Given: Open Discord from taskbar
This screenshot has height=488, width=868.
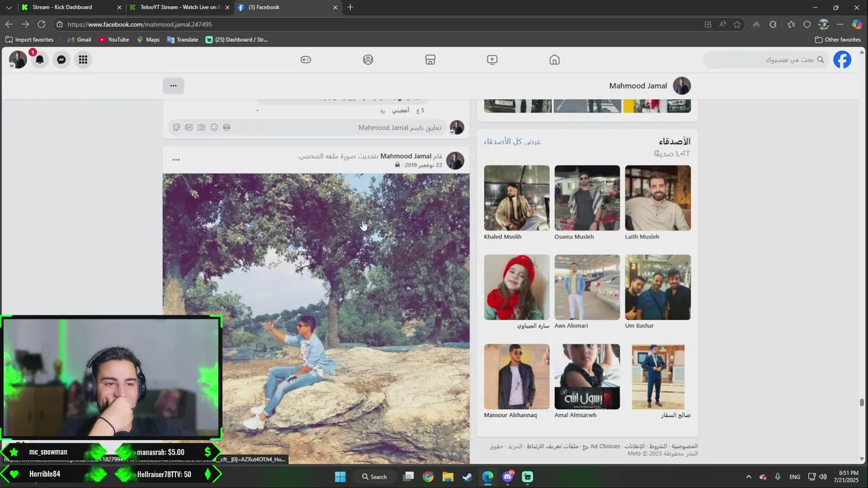Looking at the screenshot, I should 508,476.
